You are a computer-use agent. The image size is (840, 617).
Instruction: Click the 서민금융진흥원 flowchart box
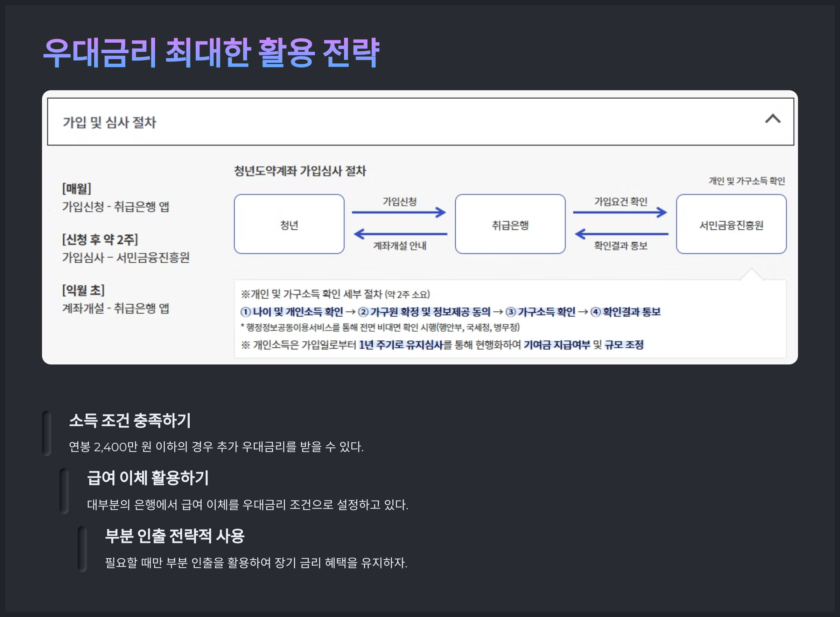click(731, 224)
